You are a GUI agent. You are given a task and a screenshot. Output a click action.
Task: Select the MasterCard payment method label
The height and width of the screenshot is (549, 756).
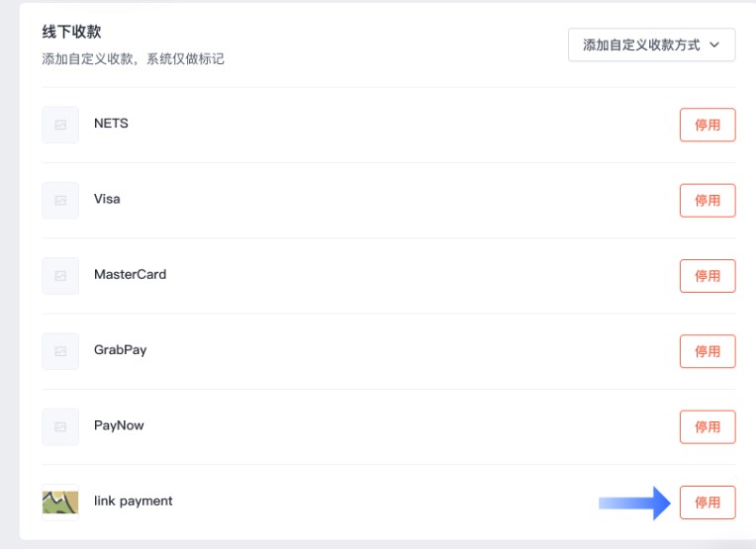click(131, 274)
